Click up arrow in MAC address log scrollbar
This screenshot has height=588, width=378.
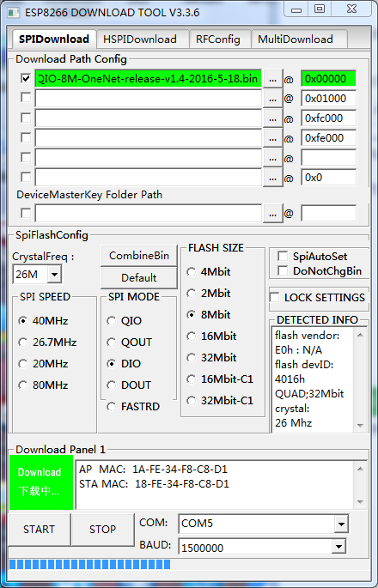pyautogui.click(x=360, y=469)
